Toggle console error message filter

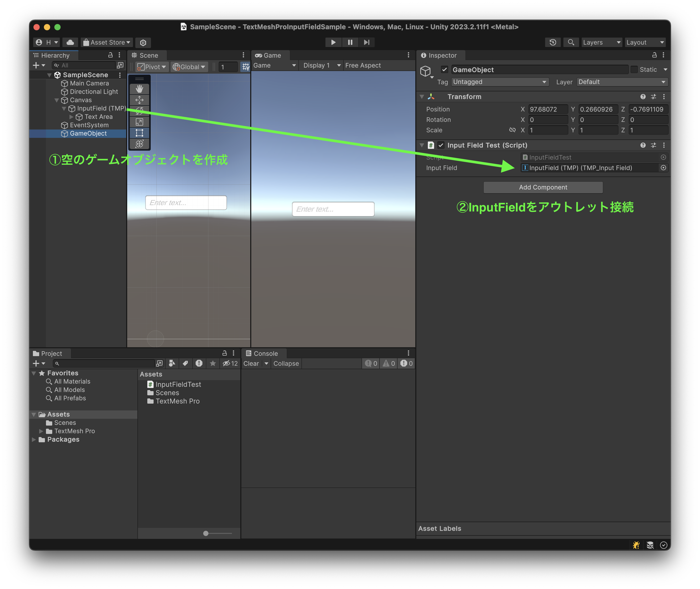point(406,363)
